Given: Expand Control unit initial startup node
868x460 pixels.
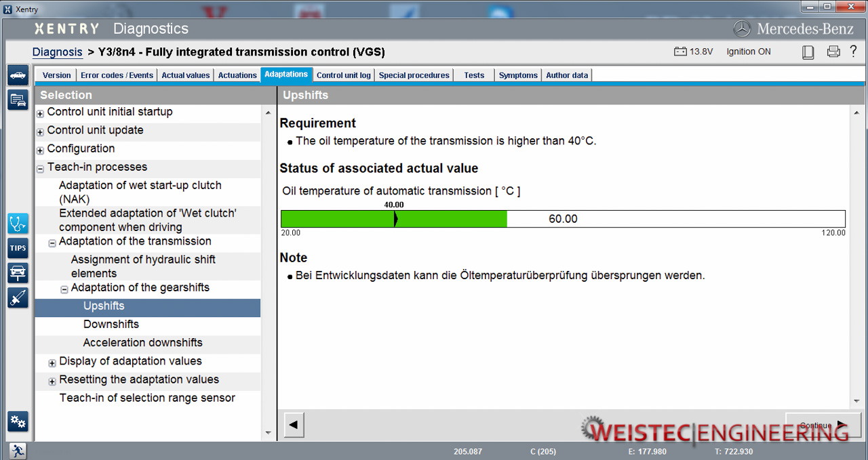Looking at the screenshot, I should [x=40, y=114].
